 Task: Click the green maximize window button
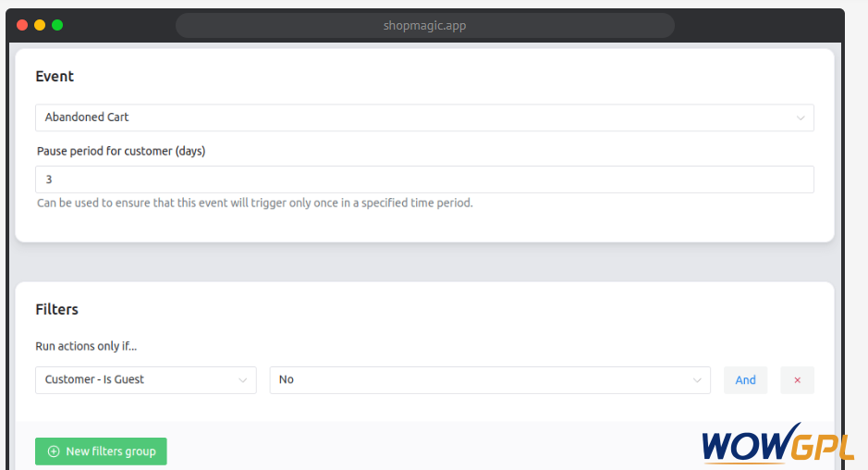57,25
